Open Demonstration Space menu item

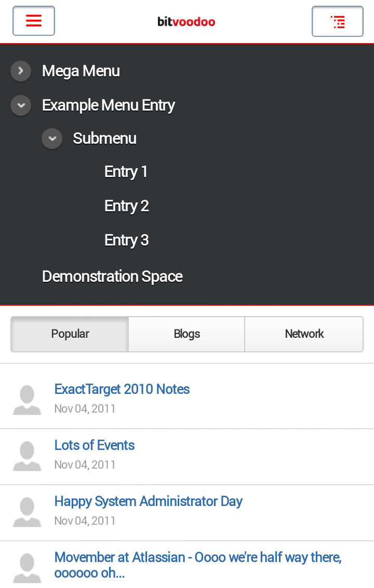pyautogui.click(x=112, y=277)
